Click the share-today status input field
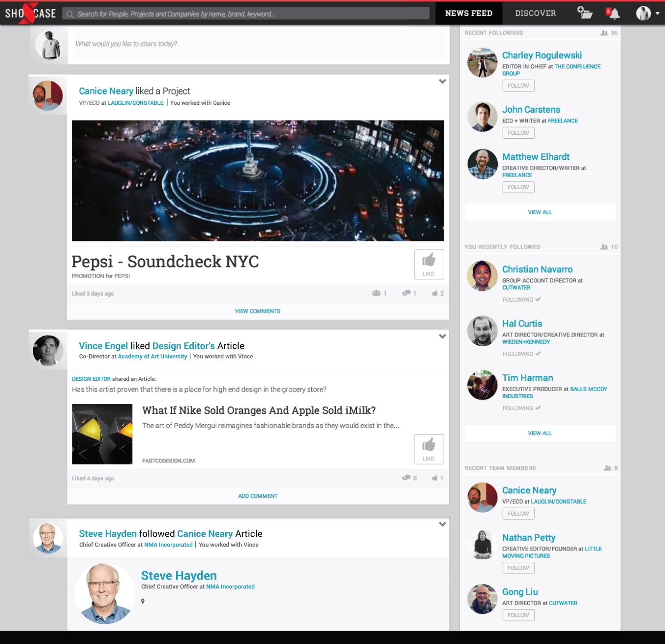 [x=259, y=44]
